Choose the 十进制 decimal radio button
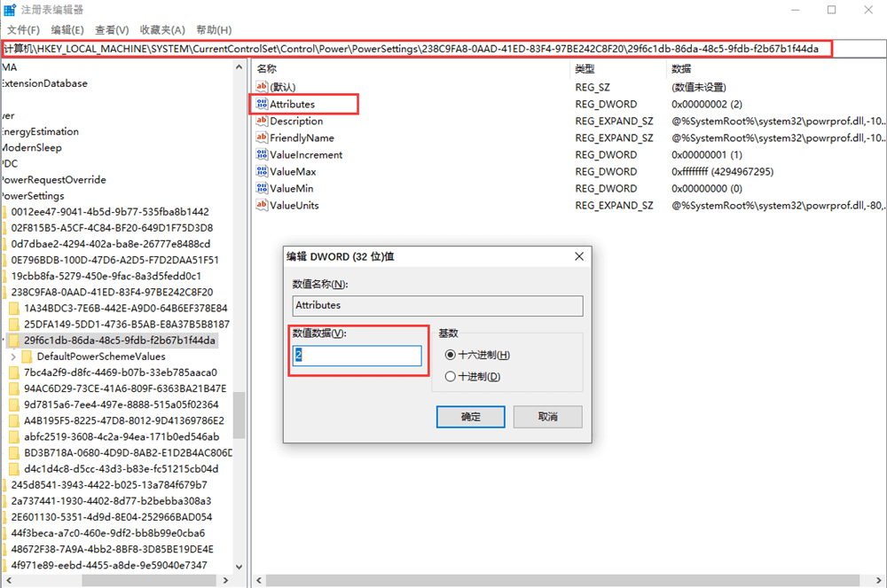The image size is (887, 588). (451, 376)
